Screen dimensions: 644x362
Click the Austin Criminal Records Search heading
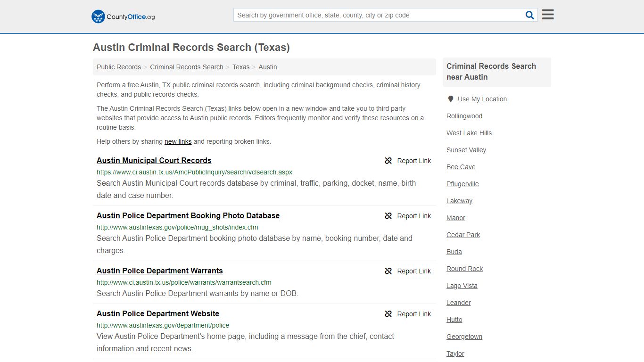[x=191, y=48]
